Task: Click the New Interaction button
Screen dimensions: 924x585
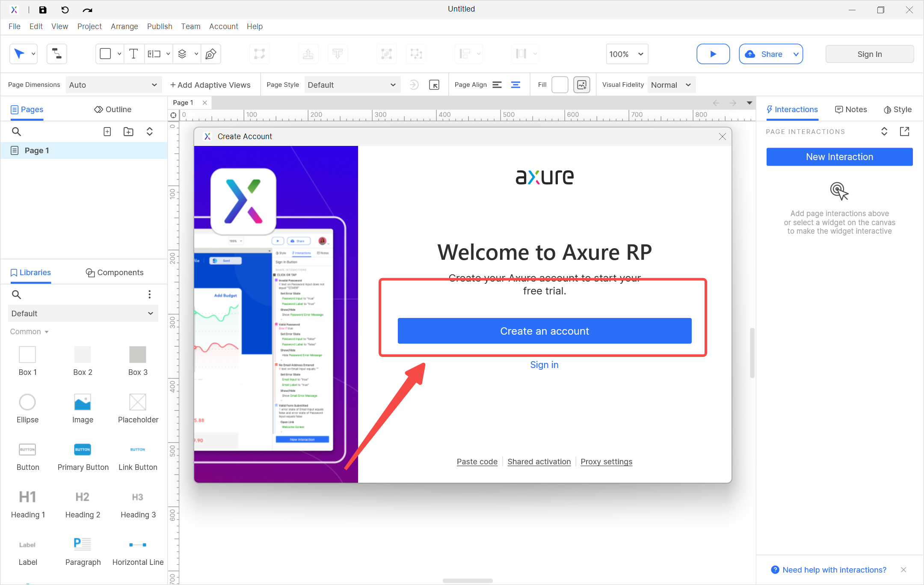Action: 839,157
